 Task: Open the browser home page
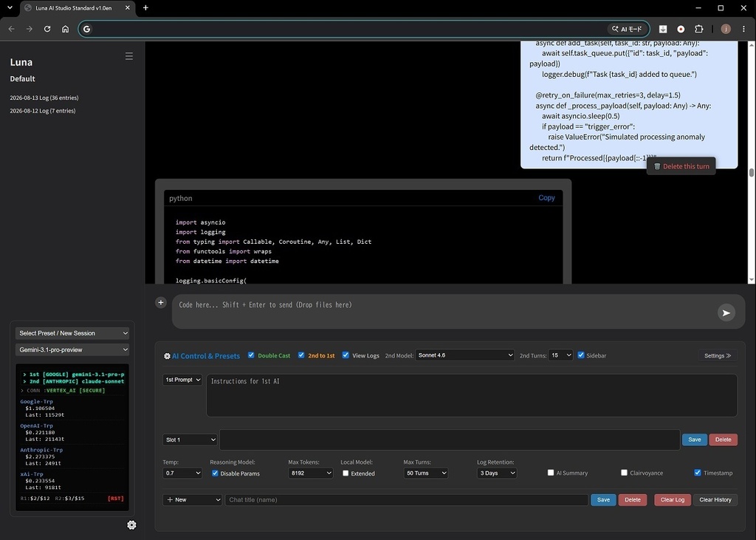coord(65,29)
